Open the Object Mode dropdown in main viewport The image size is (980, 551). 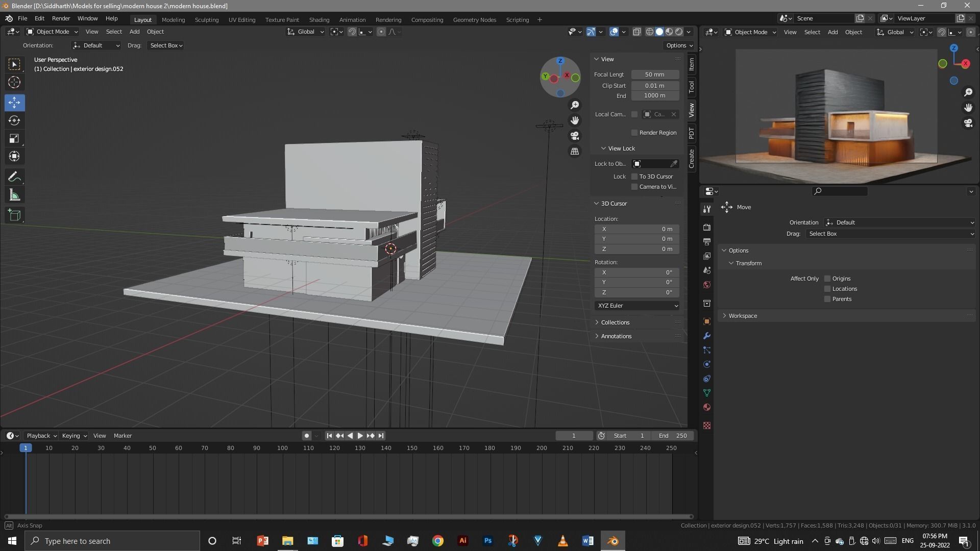pos(52,32)
